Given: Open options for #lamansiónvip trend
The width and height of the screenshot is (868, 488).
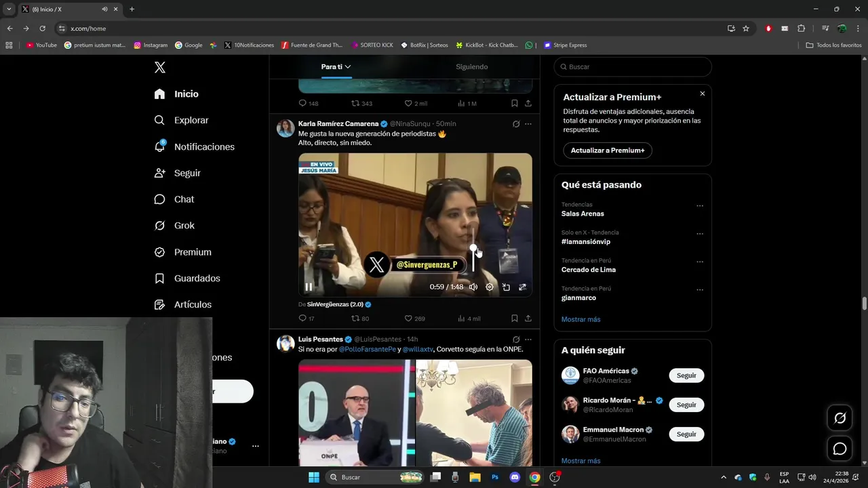Looking at the screenshot, I should 700,234.
